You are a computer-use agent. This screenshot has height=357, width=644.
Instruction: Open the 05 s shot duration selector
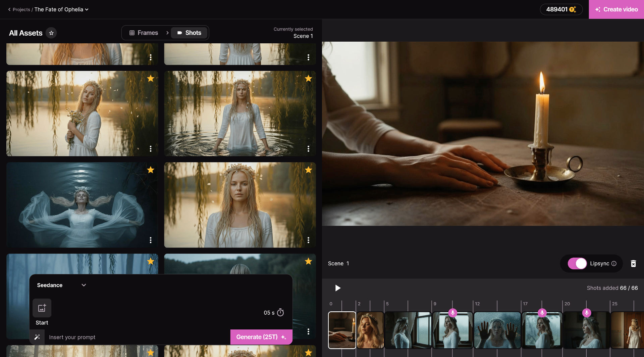pos(274,313)
